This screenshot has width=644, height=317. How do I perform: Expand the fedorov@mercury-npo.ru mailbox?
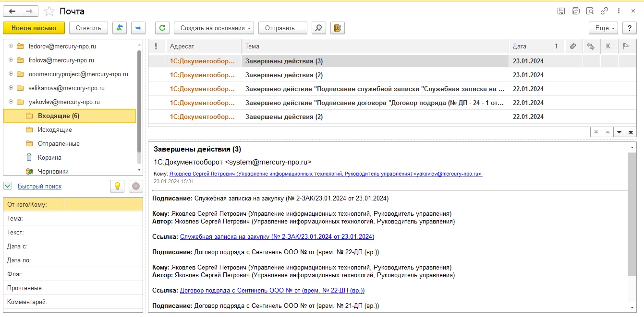pos(11,47)
